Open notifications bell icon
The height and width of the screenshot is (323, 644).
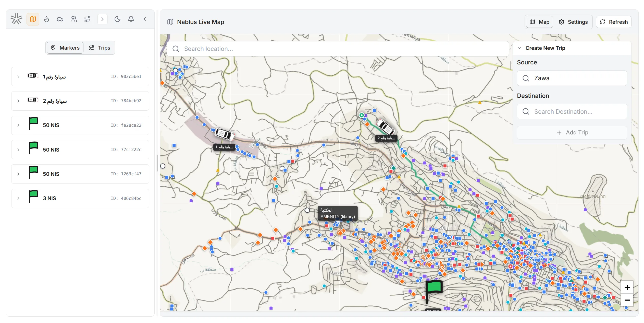tap(131, 19)
